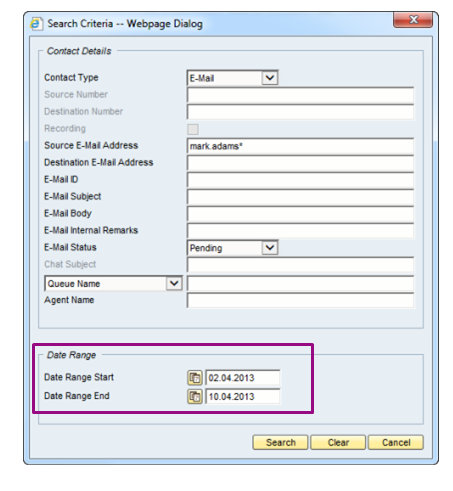Click the Destination E-Mail Address field

click(300, 163)
